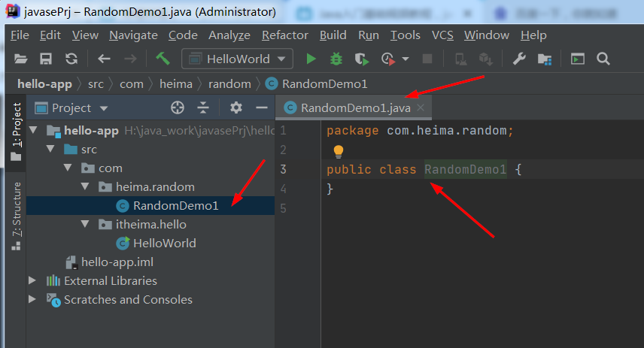Click the Open folder toolbar icon
The width and height of the screenshot is (644, 348).
tap(20, 59)
